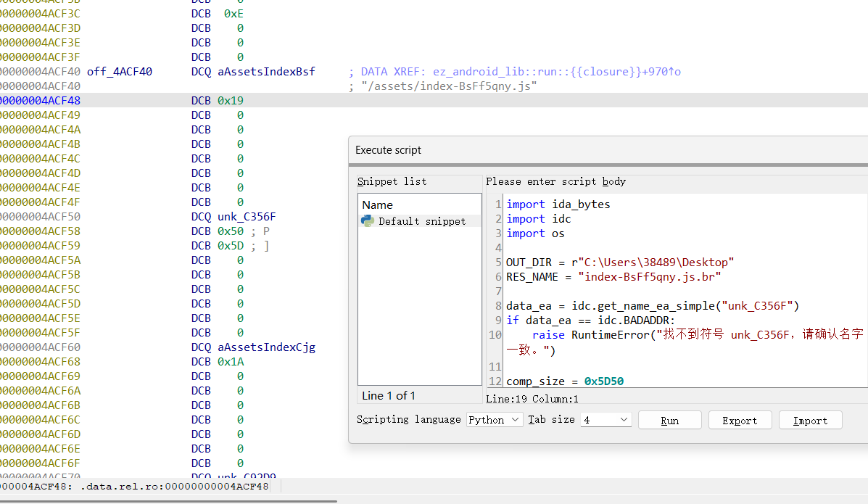Click the 0xE byte value at 4ACF3C
This screenshot has height=504, width=868.
[233, 13]
